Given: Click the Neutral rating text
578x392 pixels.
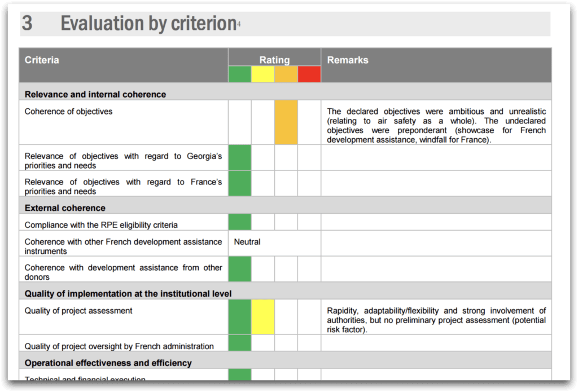Looking at the screenshot, I should tap(247, 241).
